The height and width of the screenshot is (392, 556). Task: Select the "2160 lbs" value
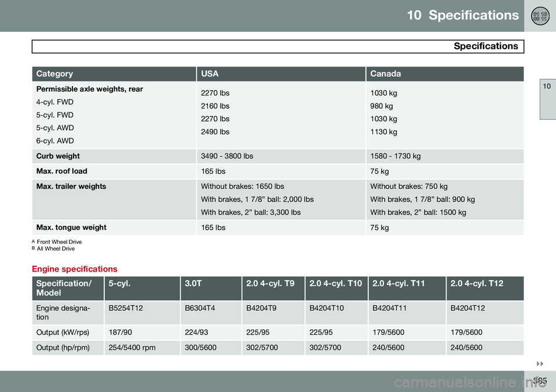point(215,106)
